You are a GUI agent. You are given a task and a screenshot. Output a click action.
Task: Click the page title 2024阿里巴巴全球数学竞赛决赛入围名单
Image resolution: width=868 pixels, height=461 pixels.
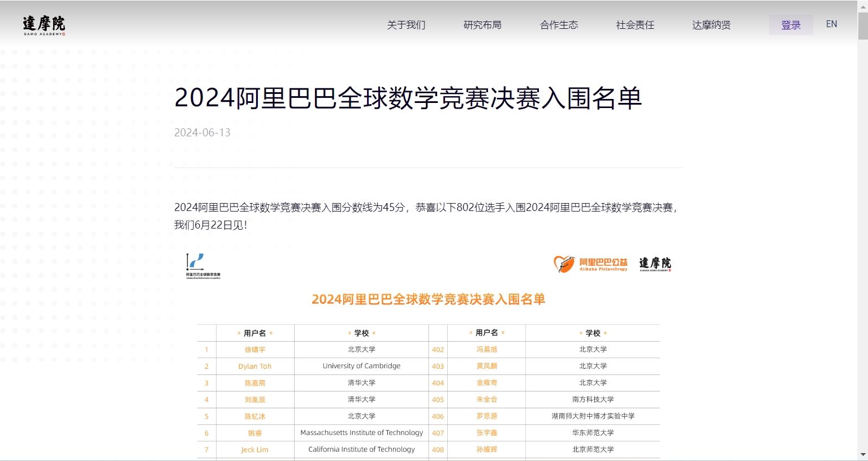click(408, 98)
